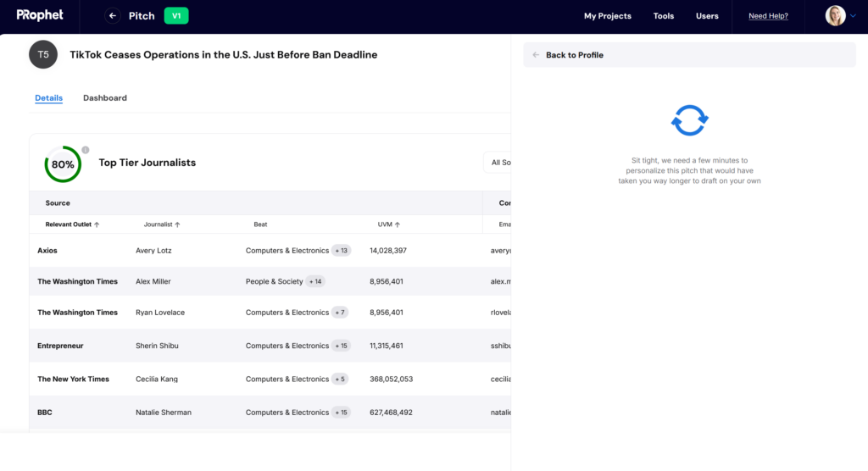Expand the +13 beats badge for Axios
The height and width of the screenshot is (471, 868).
coord(341,250)
